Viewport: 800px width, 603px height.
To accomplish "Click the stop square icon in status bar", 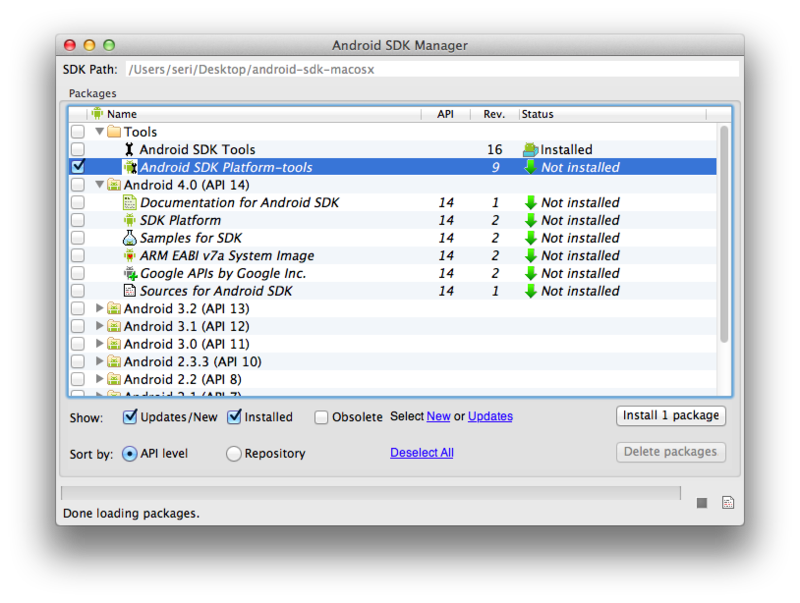I will click(x=702, y=503).
